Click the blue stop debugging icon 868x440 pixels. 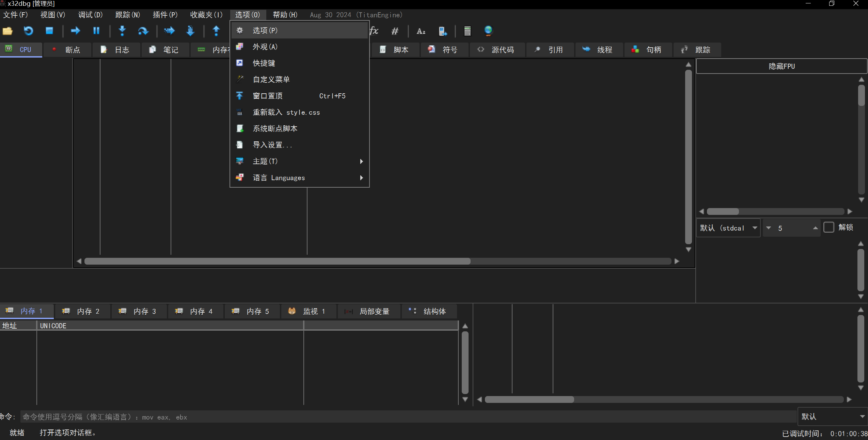(49, 31)
